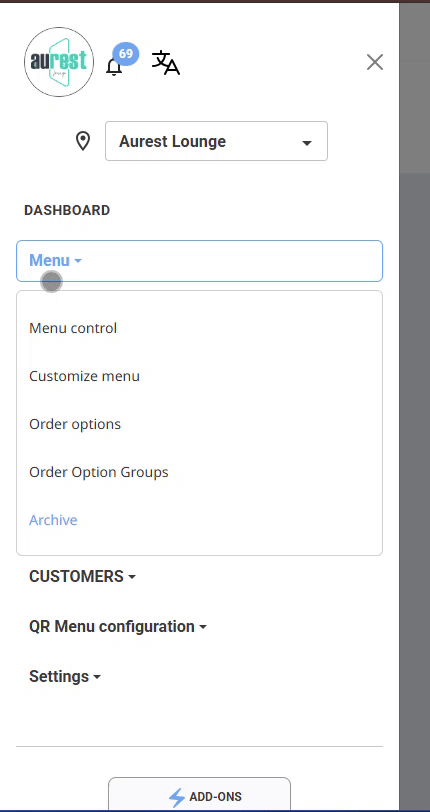Select Menu control item

tap(73, 328)
